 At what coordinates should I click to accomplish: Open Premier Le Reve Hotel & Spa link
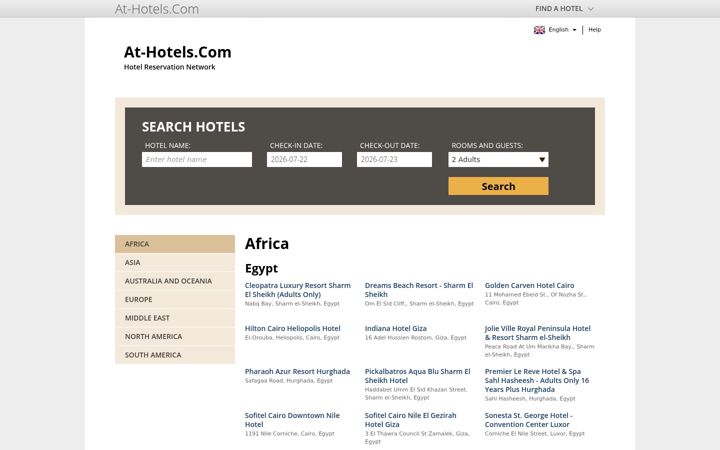(537, 380)
